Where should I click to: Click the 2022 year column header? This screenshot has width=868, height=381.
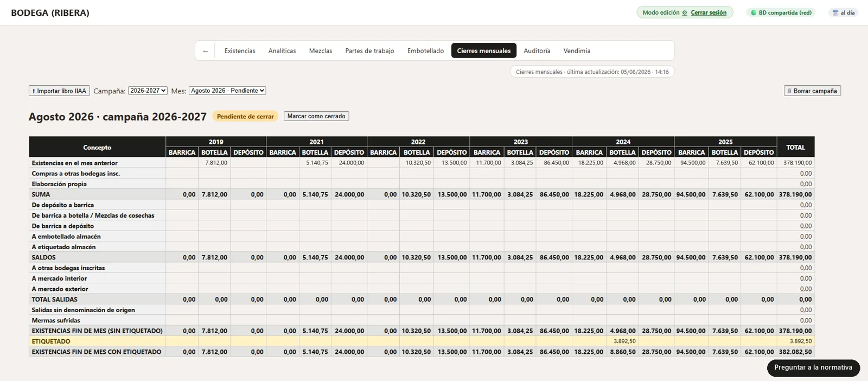coord(418,142)
